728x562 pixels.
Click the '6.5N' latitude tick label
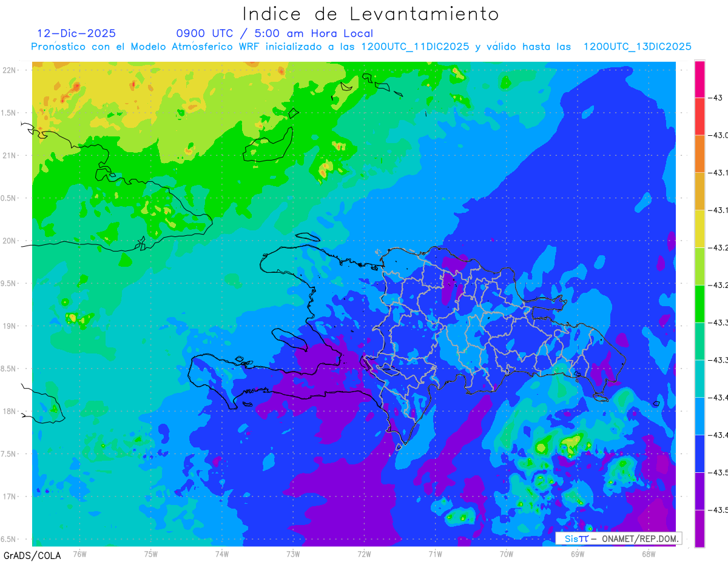(8, 540)
